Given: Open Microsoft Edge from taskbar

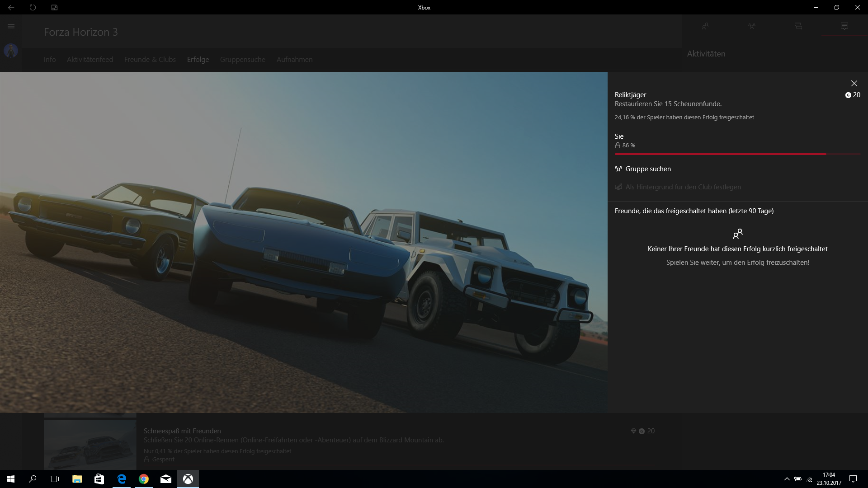Looking at the screenshot, I should pyautogui.click(x=122, y=479).
